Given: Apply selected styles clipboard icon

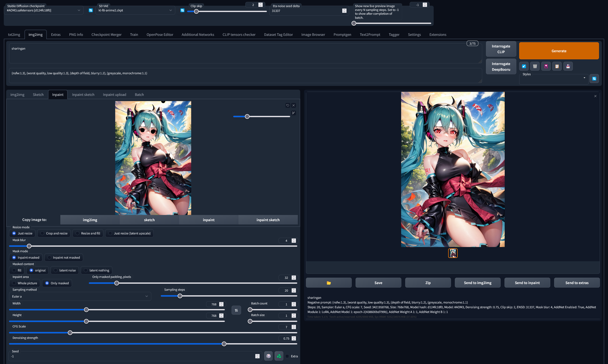Looking at the screenshot, I should coord(557,66).
